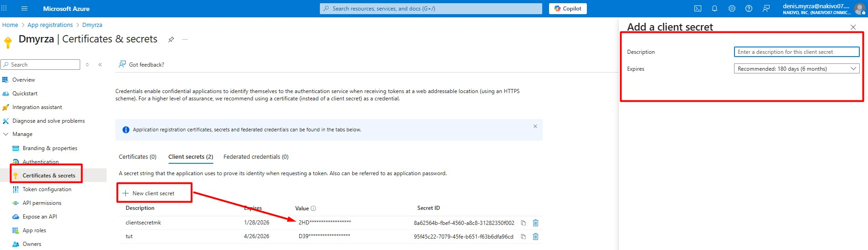The width and height of the screenshot is (868, 250).
Task: Copy the tut secret ID
Action: click(524, 237)
